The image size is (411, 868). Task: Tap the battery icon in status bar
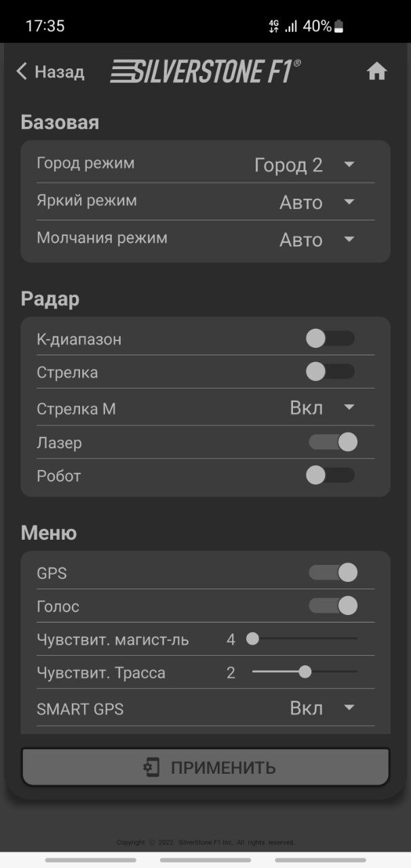[x=339, y=26]
